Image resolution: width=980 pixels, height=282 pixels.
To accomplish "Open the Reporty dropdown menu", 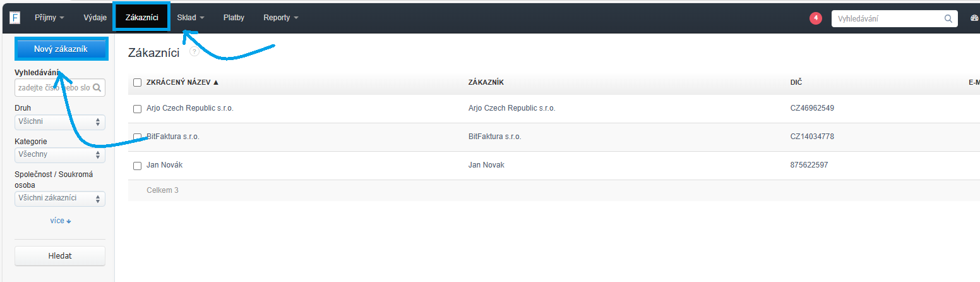I will coord(280,18).
